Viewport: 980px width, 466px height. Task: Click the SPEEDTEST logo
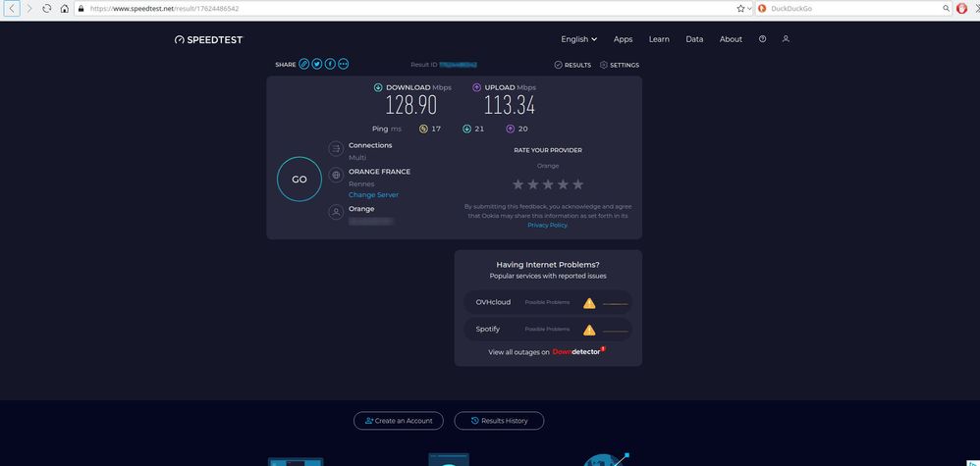[x=209, y=39]
